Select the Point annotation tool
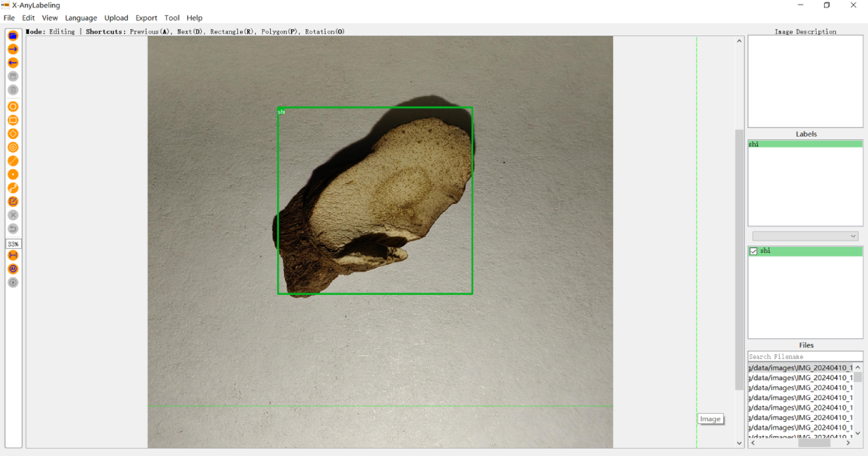Viewport: 868px width, 456px height. click(x=13, y=174)
